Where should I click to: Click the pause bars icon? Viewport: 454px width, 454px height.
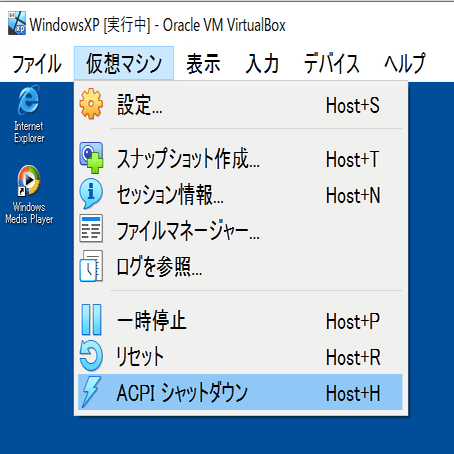point(92,320)
